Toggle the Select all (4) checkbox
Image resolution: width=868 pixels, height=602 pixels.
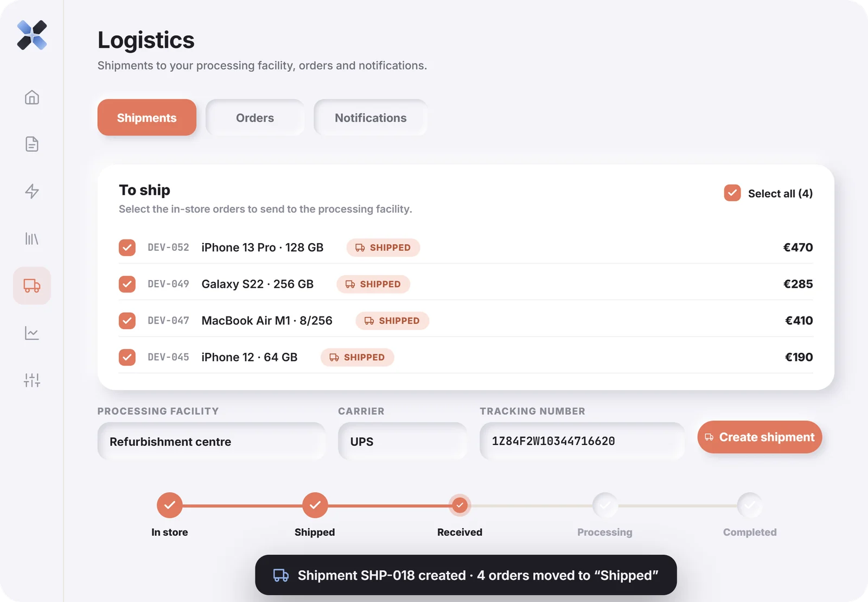pos(732,193)
